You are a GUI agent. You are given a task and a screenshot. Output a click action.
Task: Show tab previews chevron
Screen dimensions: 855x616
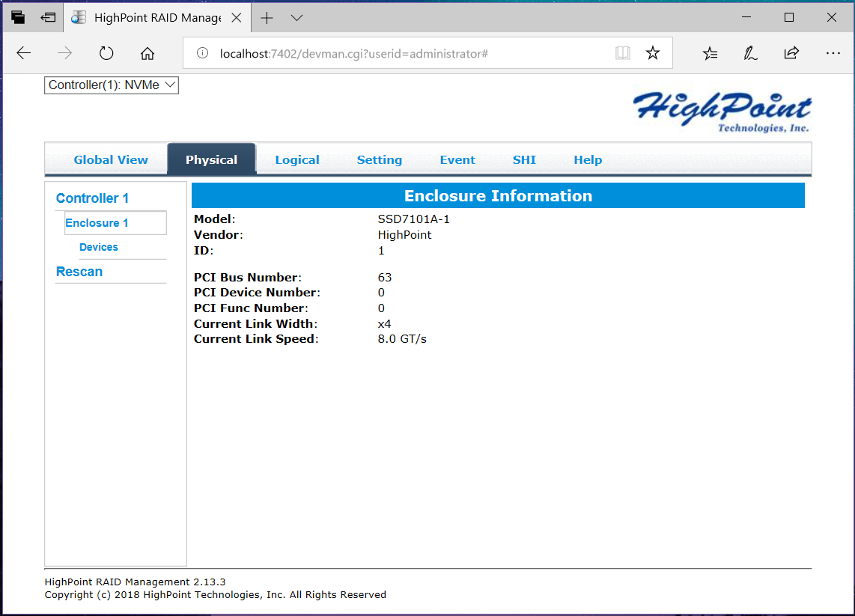[296, 18]
